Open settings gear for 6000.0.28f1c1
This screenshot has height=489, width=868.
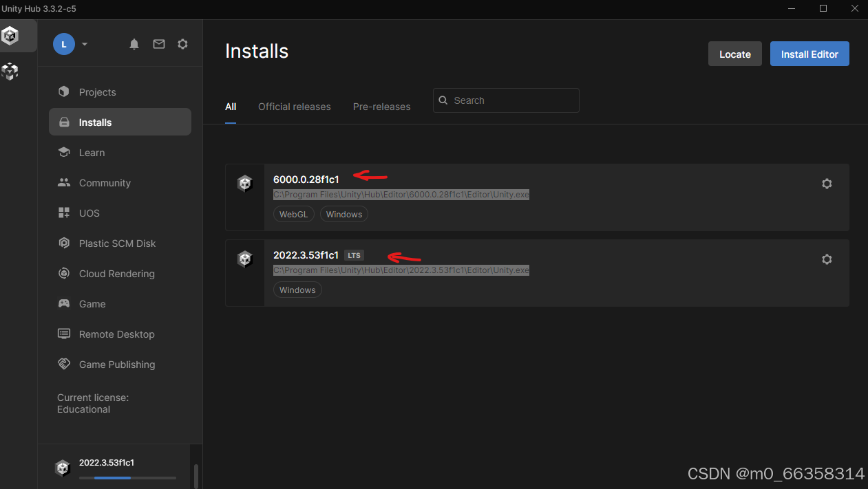click(x=827, y=184)
